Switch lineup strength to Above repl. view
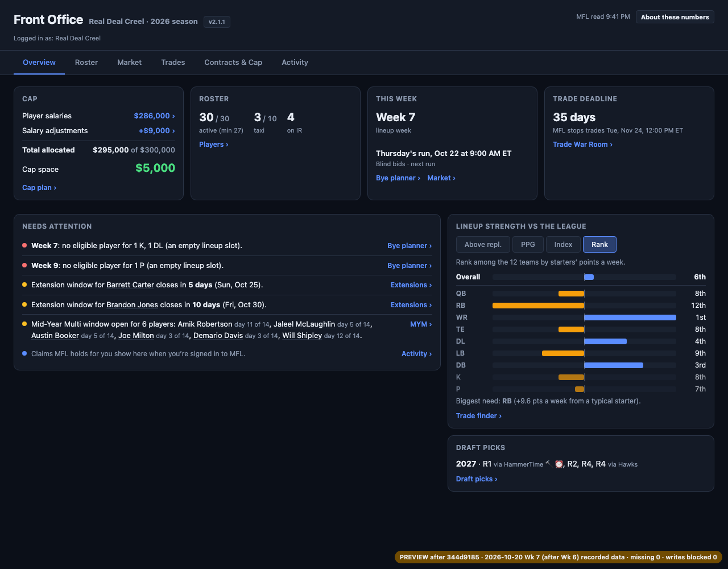The width and height of the screenshot is (728, 569). coord(483,244)
